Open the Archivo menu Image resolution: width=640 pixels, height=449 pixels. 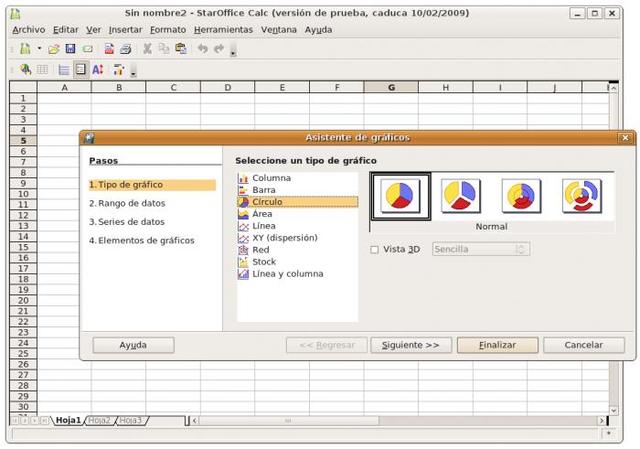click(29, 30)
